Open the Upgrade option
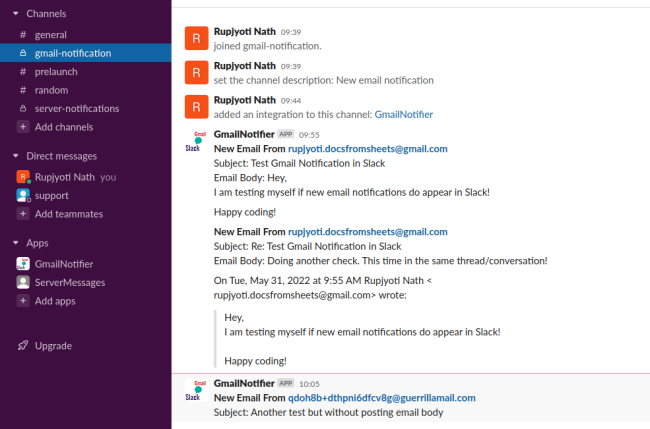The image size is (650, 429). click(53, 346)
